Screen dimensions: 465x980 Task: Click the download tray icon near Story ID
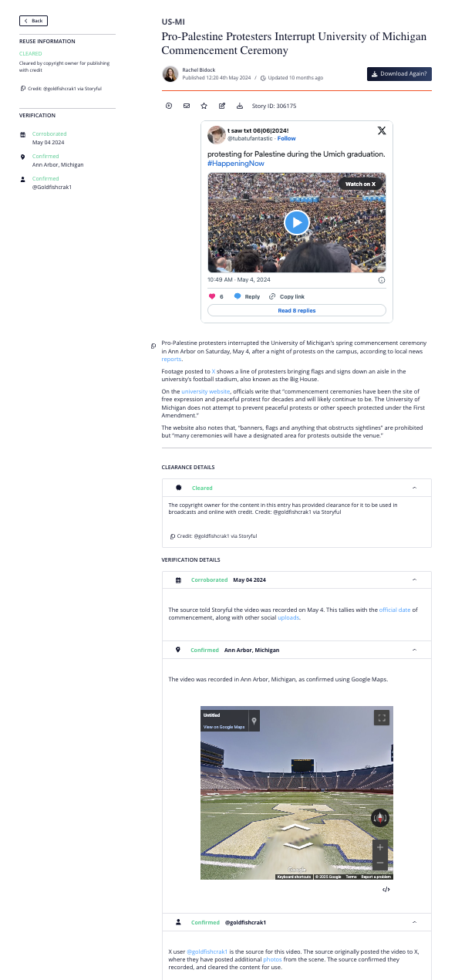pos(240,106)
